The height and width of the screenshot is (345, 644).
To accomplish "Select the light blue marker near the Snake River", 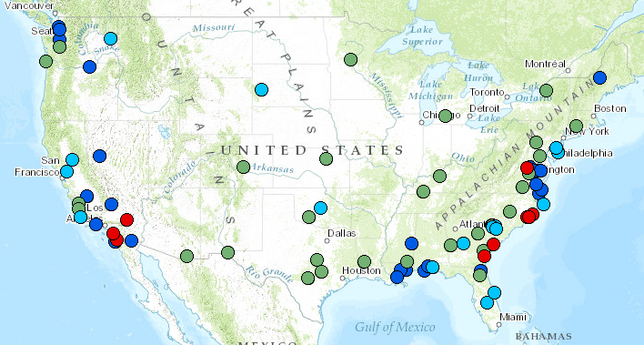I will click(110, 38).
